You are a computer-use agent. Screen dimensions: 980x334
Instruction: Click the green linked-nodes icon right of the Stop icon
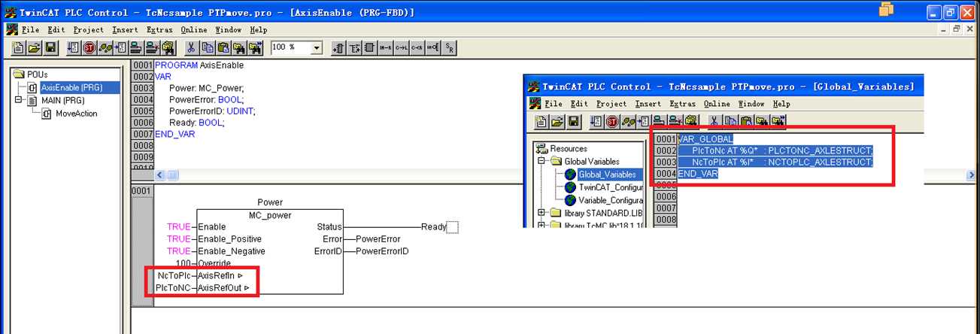[x=105, y=47]
